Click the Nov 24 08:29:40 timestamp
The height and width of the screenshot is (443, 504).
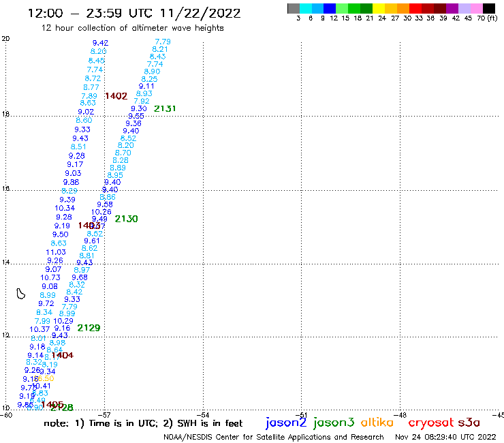pos(445,437)
